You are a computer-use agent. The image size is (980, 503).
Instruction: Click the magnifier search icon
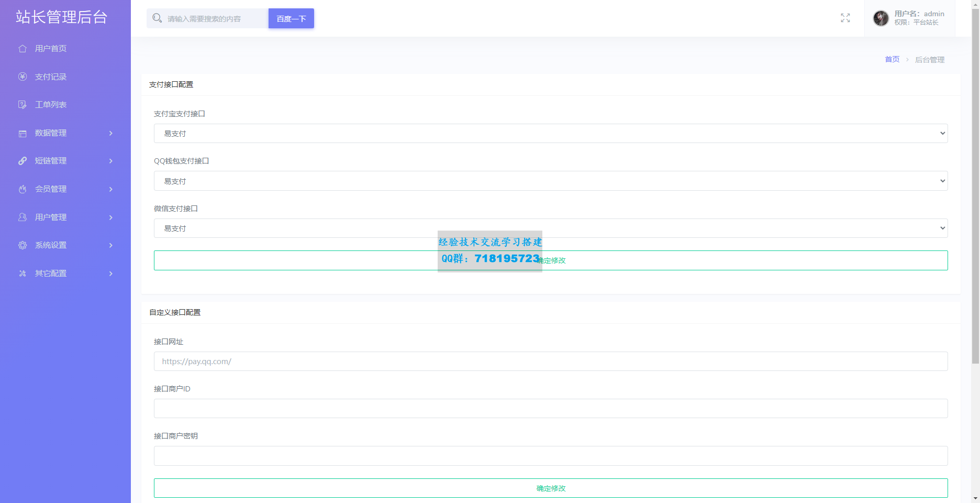(x=157, y=18)
